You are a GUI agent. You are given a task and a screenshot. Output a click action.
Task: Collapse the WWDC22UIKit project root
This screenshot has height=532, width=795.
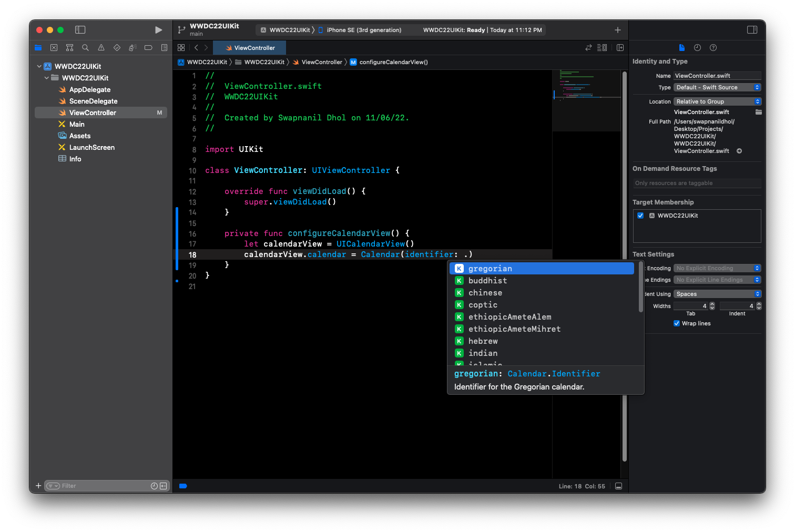(x=39, y=66)
